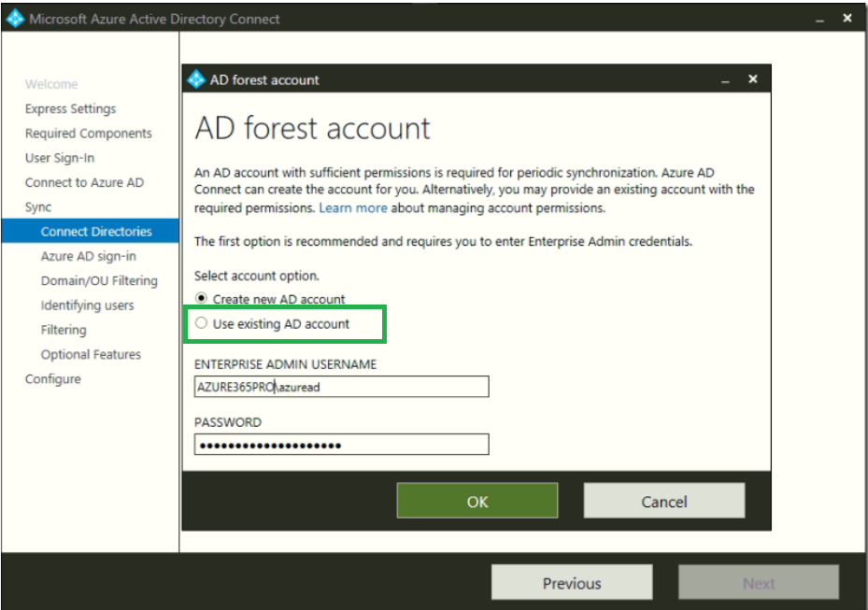Click the ENTERPRISE ADMIN USERNAME label

(x=285, y=364)
